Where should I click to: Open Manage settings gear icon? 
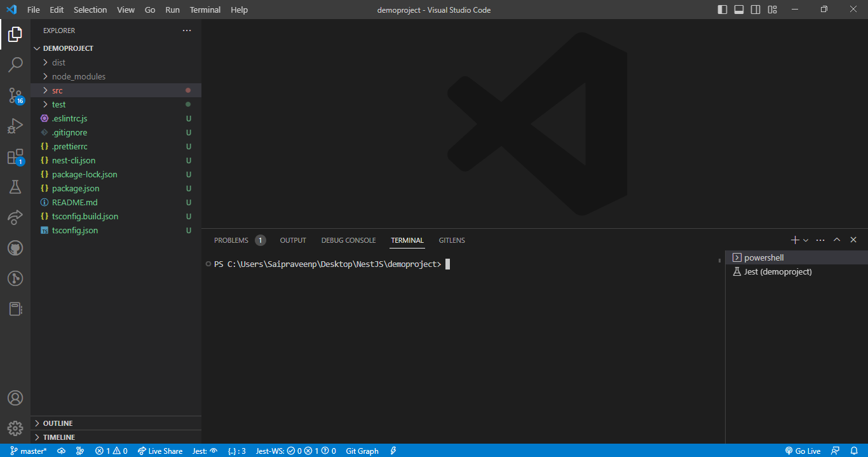[15, 428]
